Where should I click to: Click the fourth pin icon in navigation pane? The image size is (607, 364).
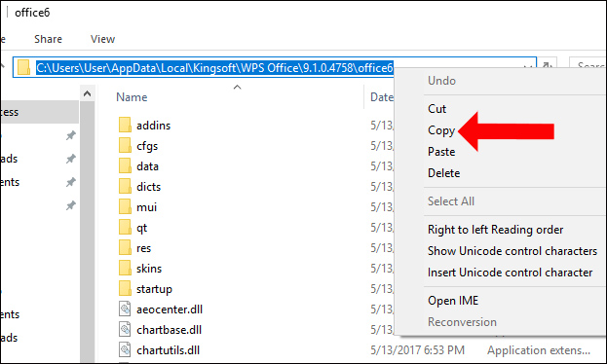tap(70, 205)
